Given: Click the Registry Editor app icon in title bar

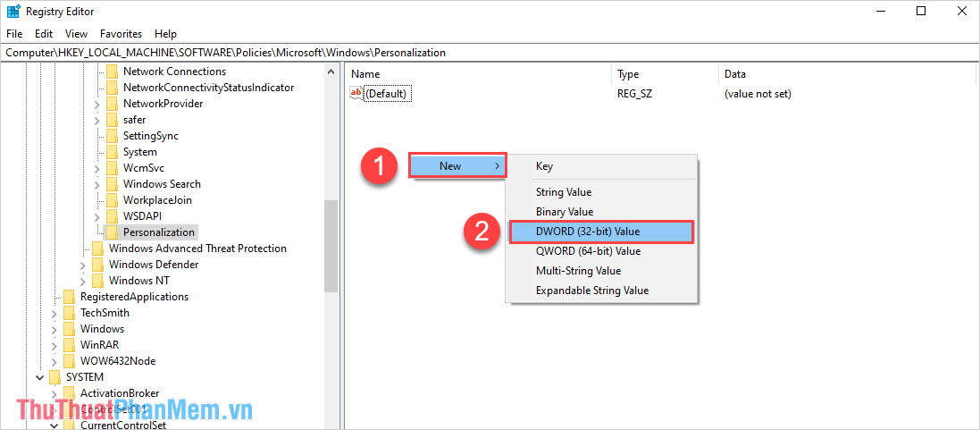Looking at the screenshot, I should coord(13,12).
